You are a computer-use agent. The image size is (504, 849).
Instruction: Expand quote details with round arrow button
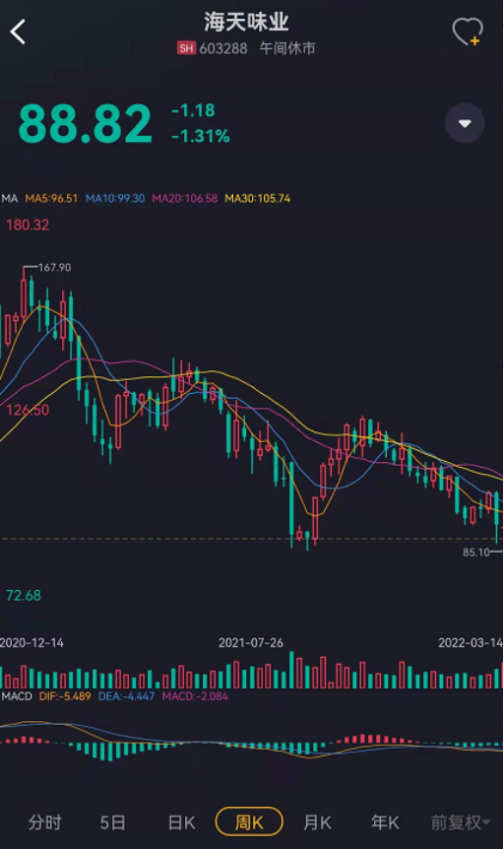[465, 123]
